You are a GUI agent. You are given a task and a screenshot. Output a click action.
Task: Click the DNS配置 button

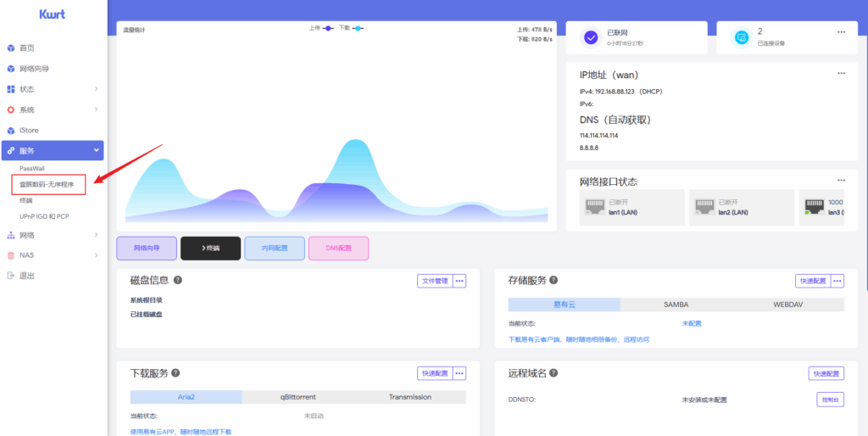[338, 249]
